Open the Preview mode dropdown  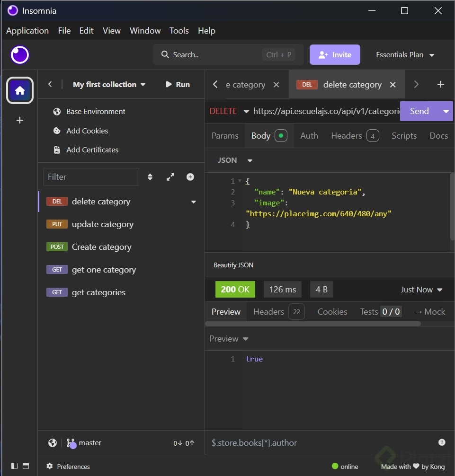tap(229, 339)
